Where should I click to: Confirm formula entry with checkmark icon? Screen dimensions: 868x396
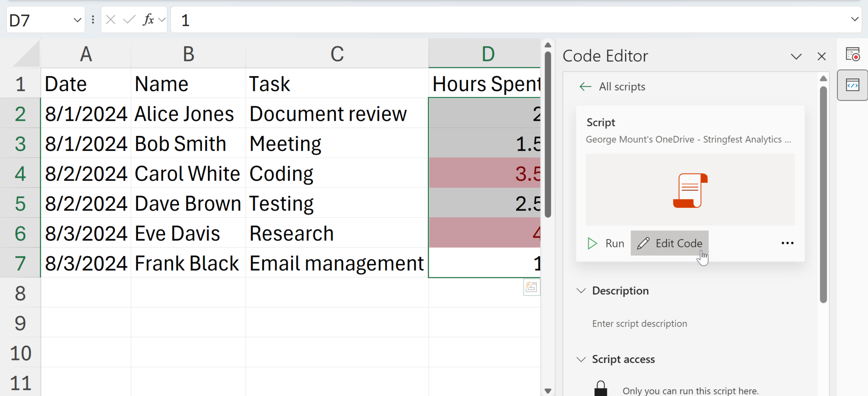click(x=129, y=19)
